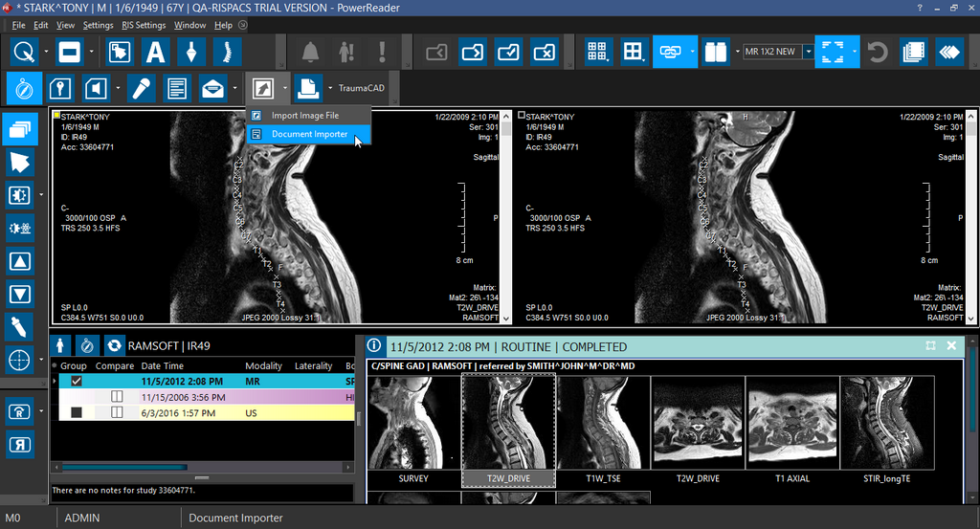Screen dimensions: 980x529
Task: Select the arrow pointer tool in sidebar
Action: [x=20, y=161]
